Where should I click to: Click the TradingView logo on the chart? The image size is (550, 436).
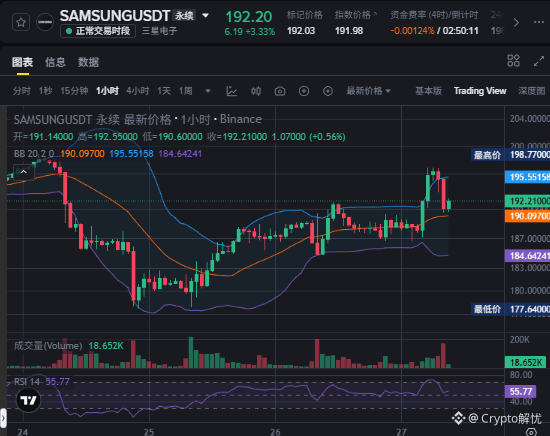coord(28,400)
